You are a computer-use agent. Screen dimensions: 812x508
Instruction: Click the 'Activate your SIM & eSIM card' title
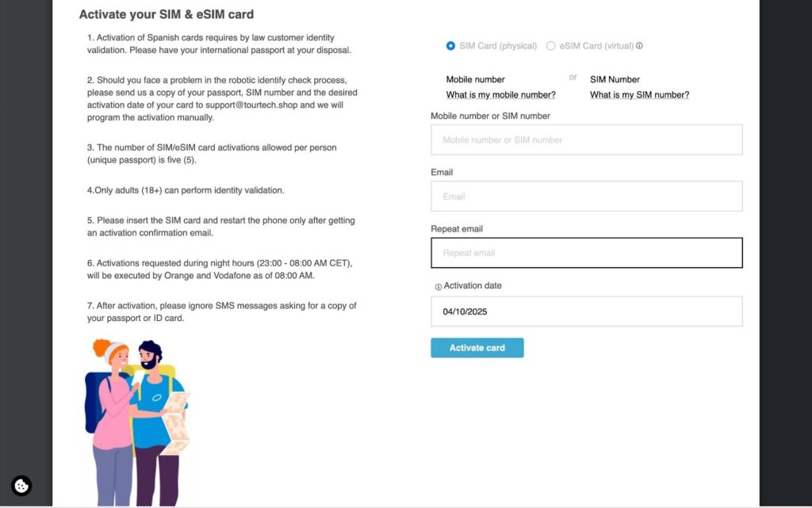[x=167, y=14]
